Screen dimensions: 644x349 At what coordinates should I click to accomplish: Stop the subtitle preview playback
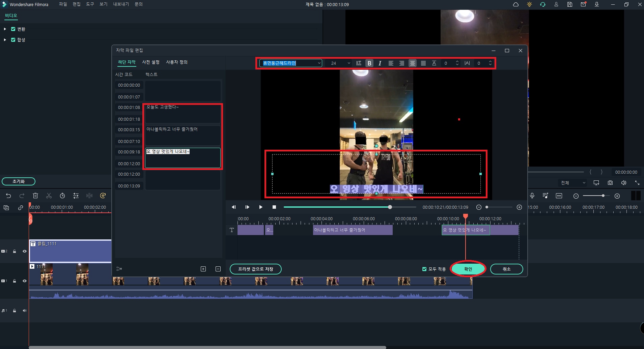point(274,207)
